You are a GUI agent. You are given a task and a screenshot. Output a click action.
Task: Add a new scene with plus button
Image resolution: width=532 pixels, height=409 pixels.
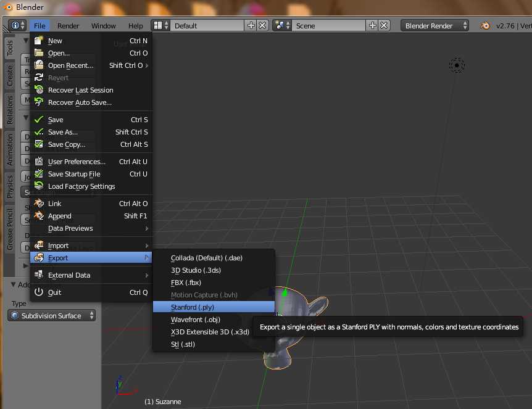click(373, 25)
